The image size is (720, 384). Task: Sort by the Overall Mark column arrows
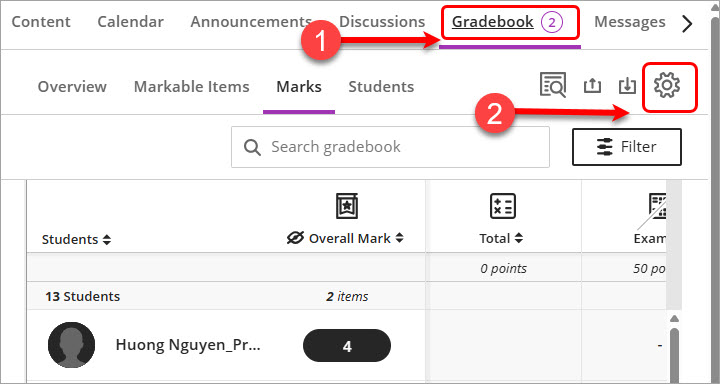[x=399, y=238]
